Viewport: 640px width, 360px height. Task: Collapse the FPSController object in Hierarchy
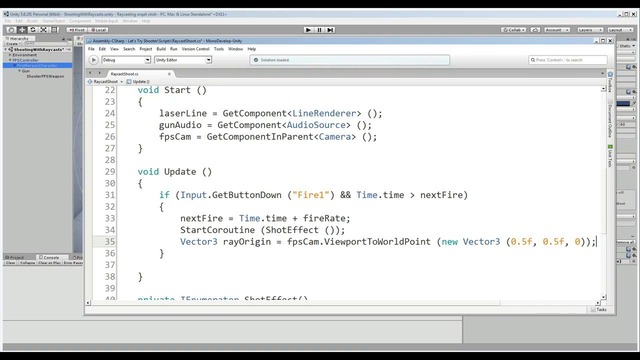coord(10,60)
